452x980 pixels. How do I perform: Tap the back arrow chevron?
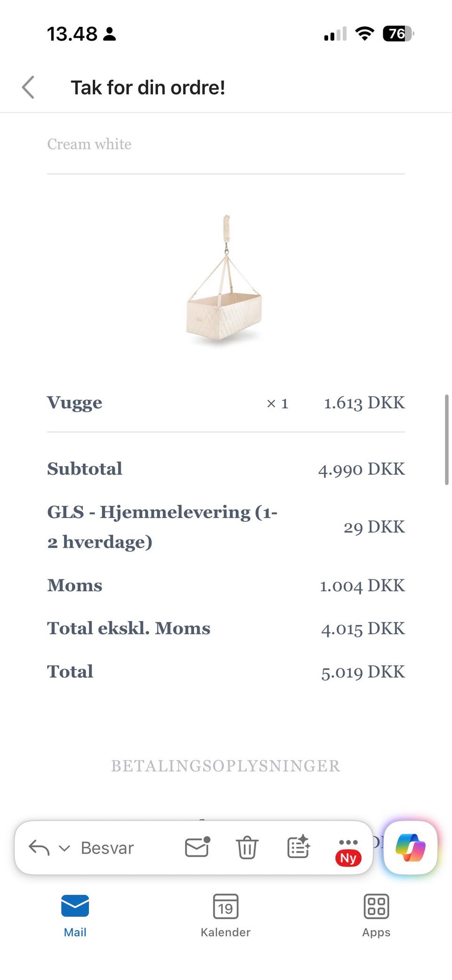28,88
